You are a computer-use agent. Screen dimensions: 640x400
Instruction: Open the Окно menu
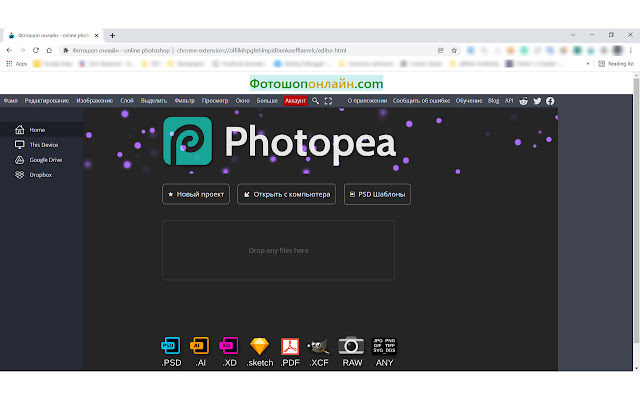(x=242, y=100)
